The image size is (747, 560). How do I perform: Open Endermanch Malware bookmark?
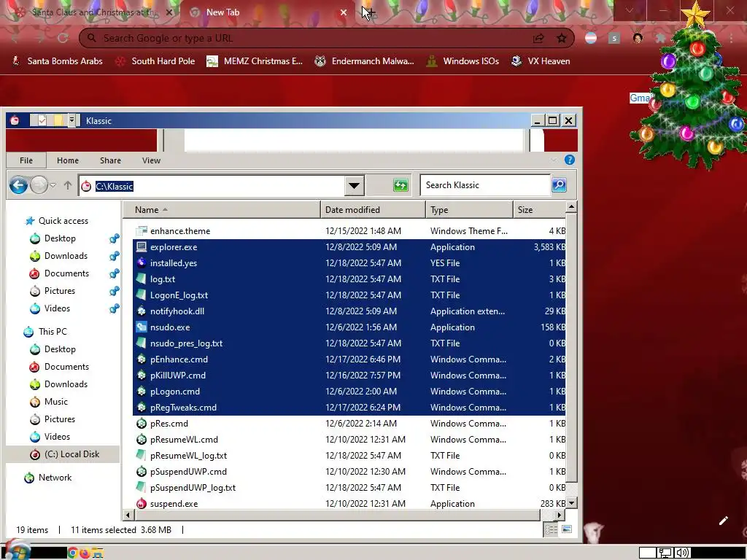click(365, 61)
